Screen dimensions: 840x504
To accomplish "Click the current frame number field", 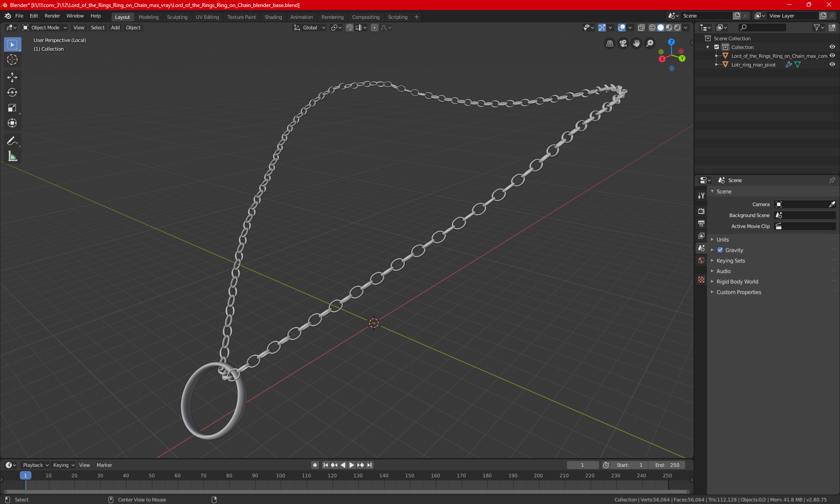I will [583, 465].
